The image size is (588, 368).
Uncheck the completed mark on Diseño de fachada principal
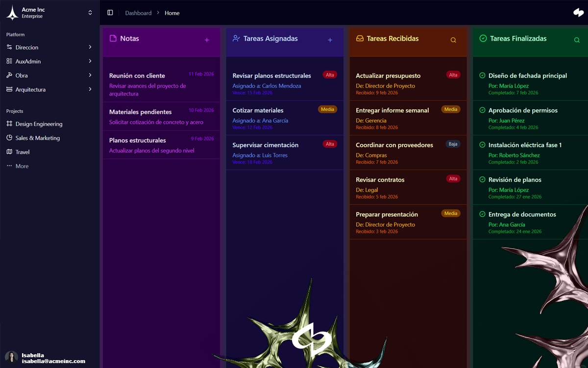[481, 76]
